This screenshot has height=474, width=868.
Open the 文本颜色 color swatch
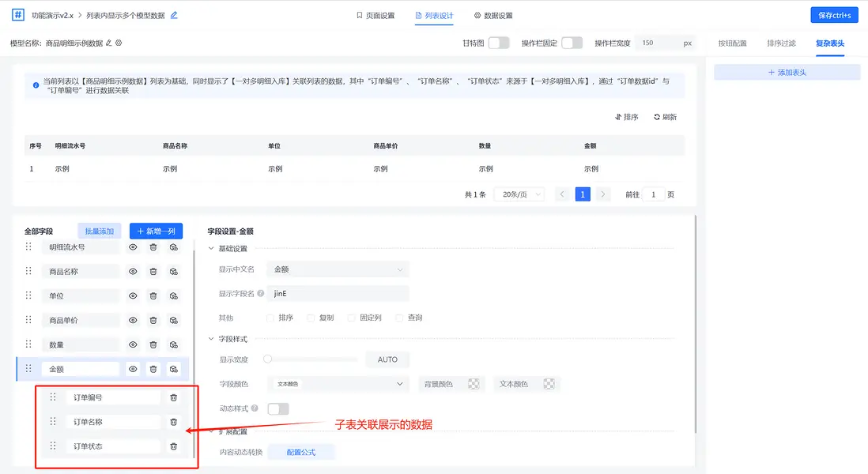coord(549,384)
